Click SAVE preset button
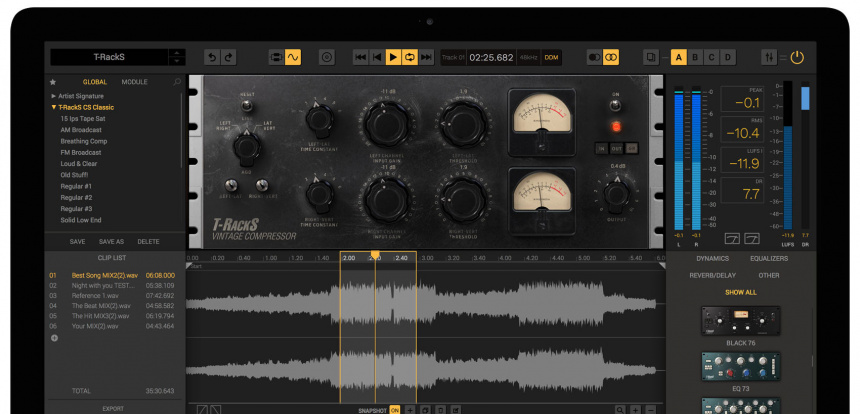860x414 pixels. (x=77, y=242)
